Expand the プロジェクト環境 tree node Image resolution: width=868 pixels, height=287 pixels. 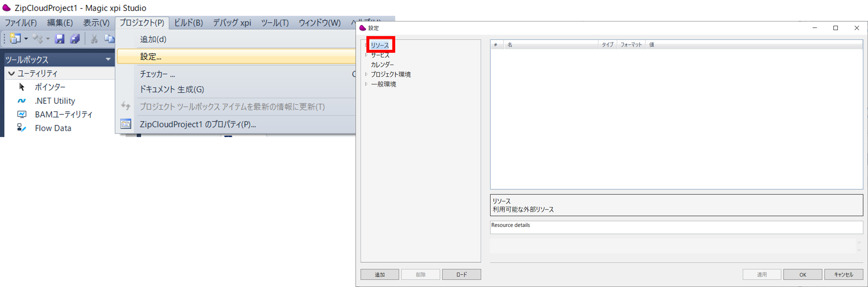[366, 74]
